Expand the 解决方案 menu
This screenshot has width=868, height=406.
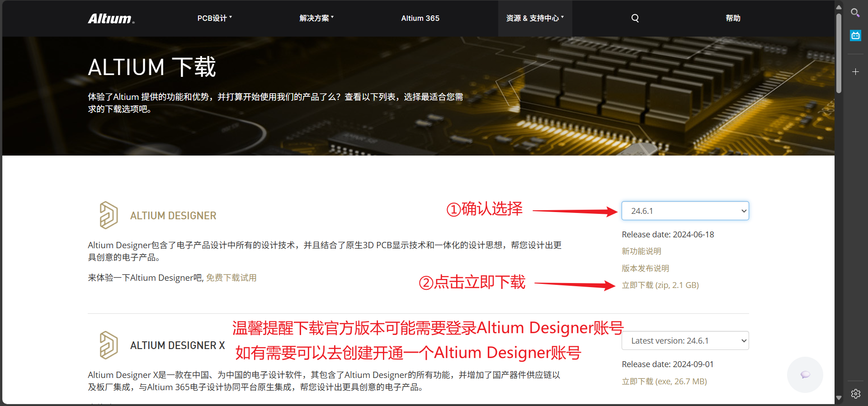[x=316, y=18]
